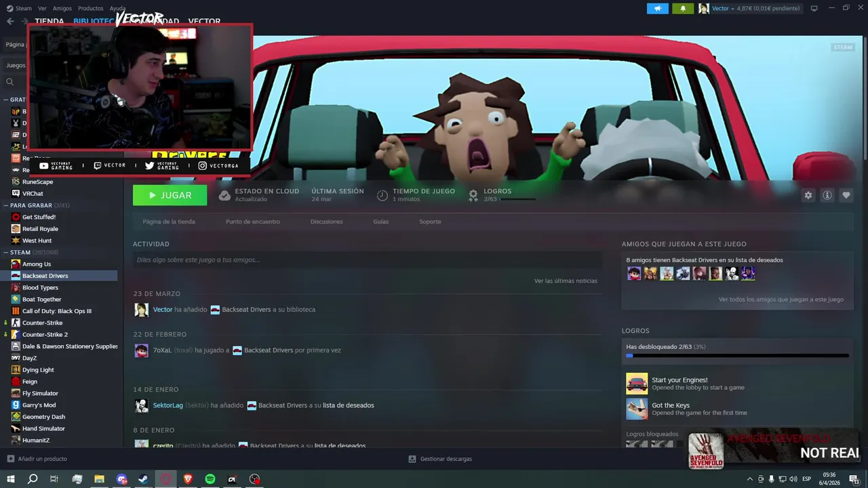Image resolution: width=868 pixels, height=488 pixels.
Task: Open the Ver menu
Action: coord(43,8)
